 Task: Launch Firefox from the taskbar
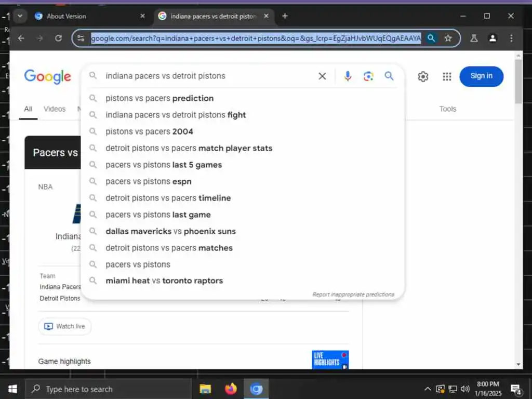231,389
